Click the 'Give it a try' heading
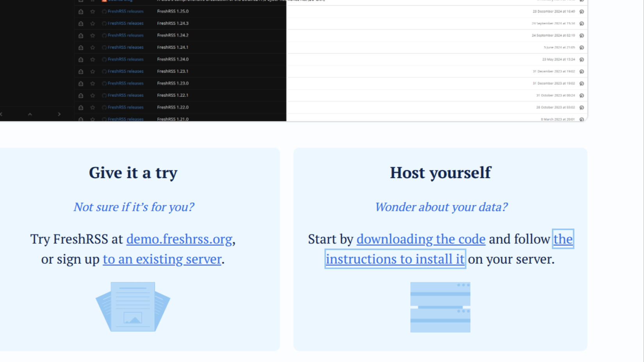Screen dimensions: 644x362 pyautogui.click(x=133, y=173)
